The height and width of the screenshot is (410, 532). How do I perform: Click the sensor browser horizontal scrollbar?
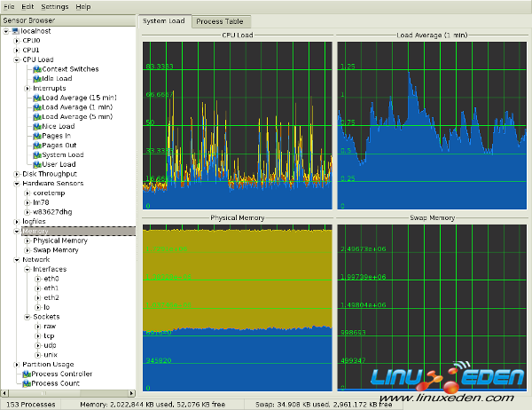(x=68, y=393)
